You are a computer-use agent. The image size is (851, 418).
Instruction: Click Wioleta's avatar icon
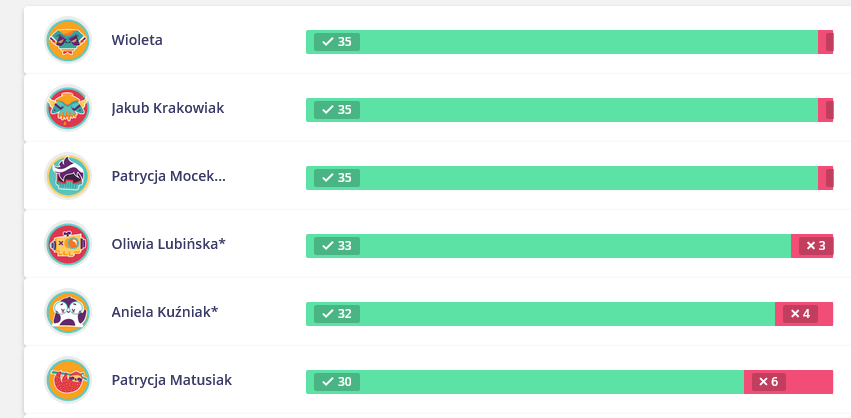pos(68,40)
